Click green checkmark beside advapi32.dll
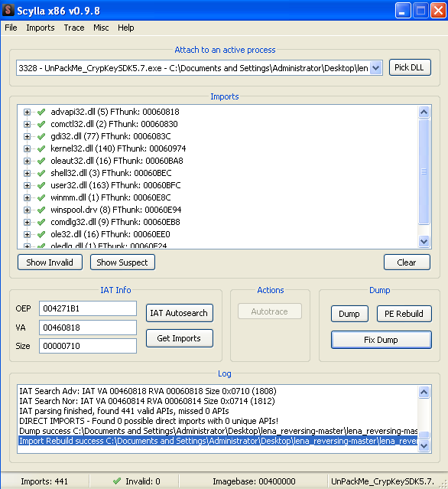448x489 pixels. point(41,112)
